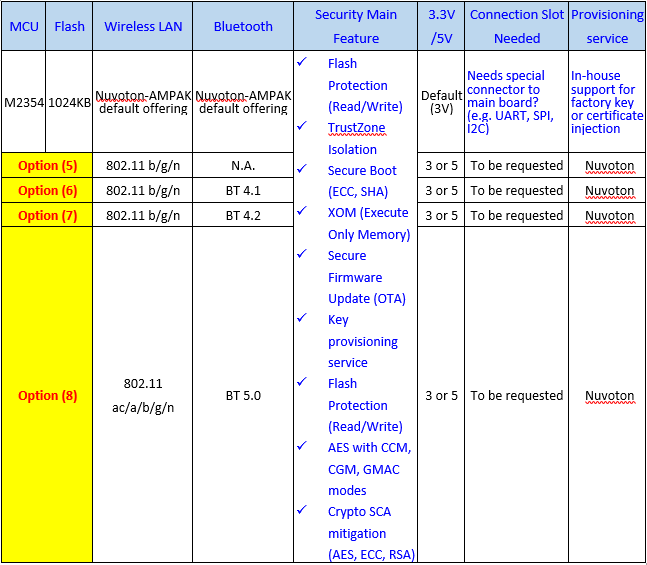The image size is (647, 565).
Task: Click the 802.11 ac/a/b/g/n cell
Action: pos(143,395)
